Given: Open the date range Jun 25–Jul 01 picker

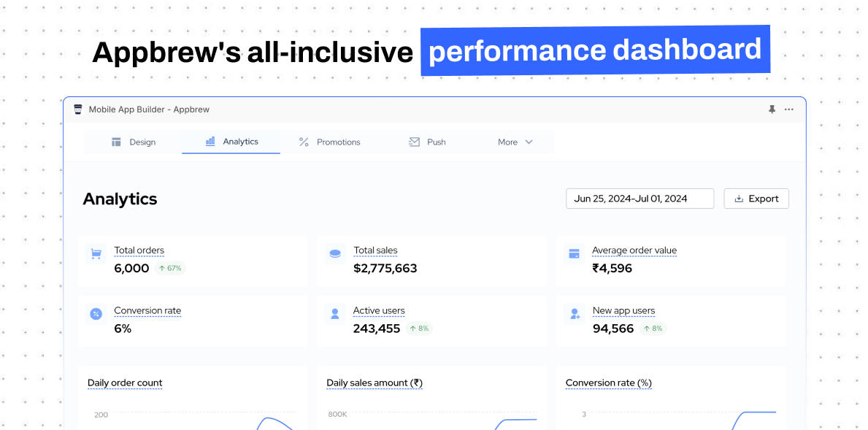Looking at the screenshot, I should click(640, 199).
